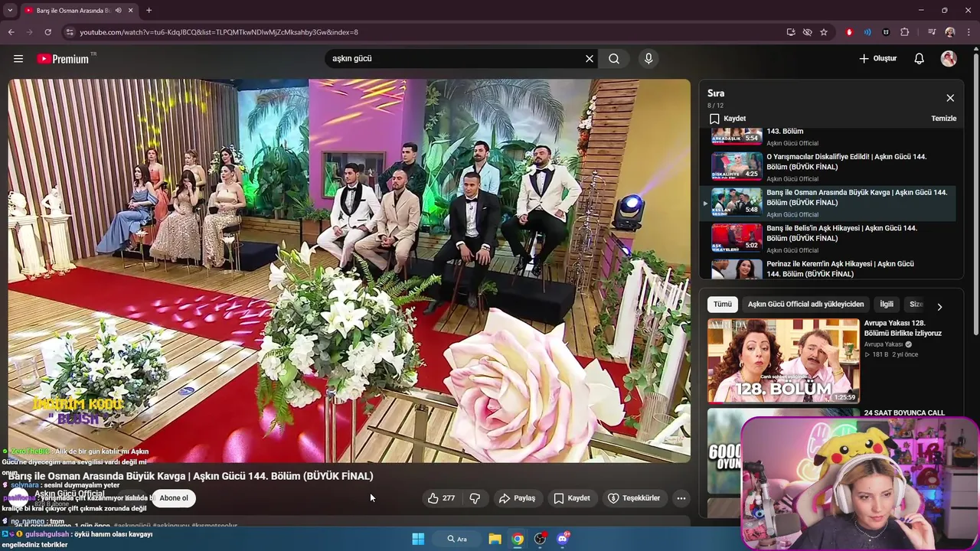Open File Explorer from the taskbar
This screenshot has width=980, height=551.
pos(495,539)
